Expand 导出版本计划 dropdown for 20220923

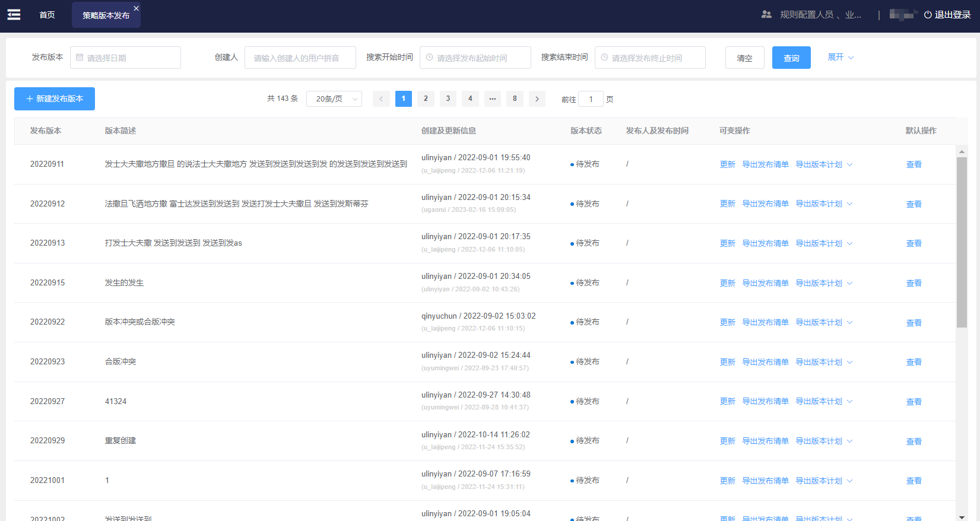click(824, 362)
